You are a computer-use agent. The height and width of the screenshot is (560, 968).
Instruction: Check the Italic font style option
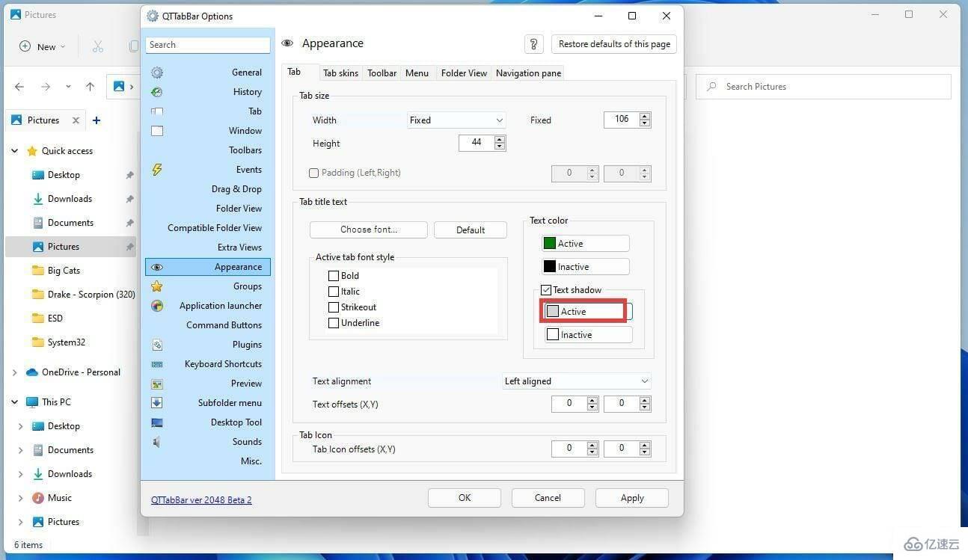334,292
